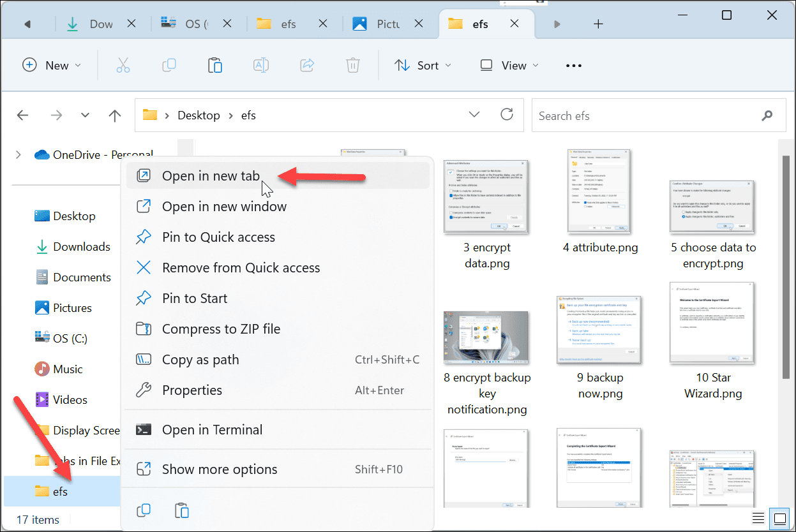
Task: Click the search magnifier icon
Action: point(767,115)
